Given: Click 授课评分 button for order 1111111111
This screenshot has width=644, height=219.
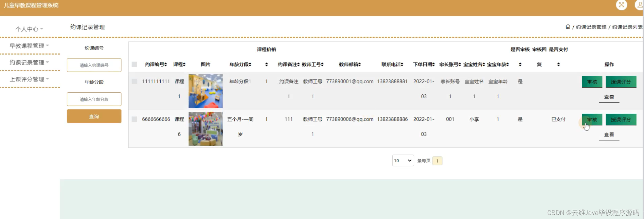Looking at the screenshot, I should pos(621,82).
